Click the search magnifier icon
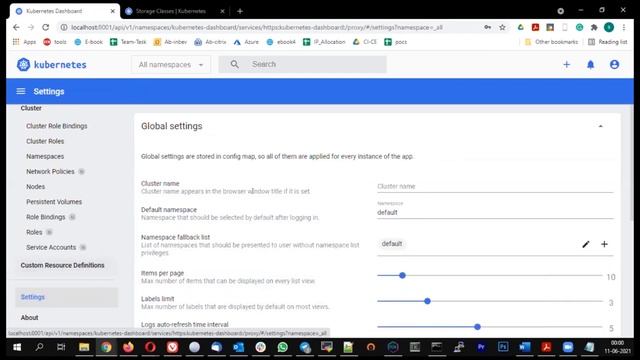The width and height of the screenshot is (640, 360). tap(234, 64)
